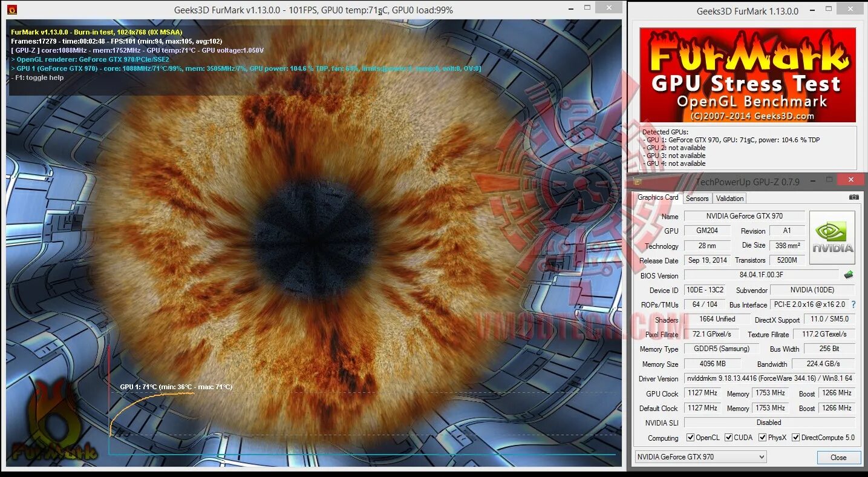Click the Release Date field Sep 19, 2014
868x477 pixels.
(707, 260)
